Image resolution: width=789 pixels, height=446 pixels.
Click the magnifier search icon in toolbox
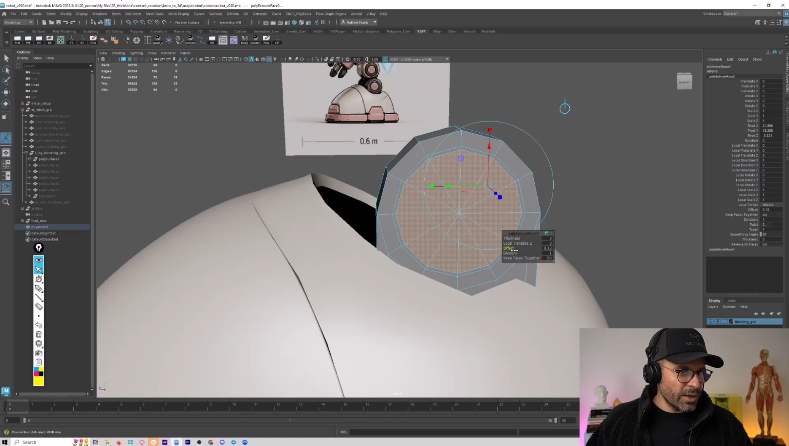(x=6, y=202)
